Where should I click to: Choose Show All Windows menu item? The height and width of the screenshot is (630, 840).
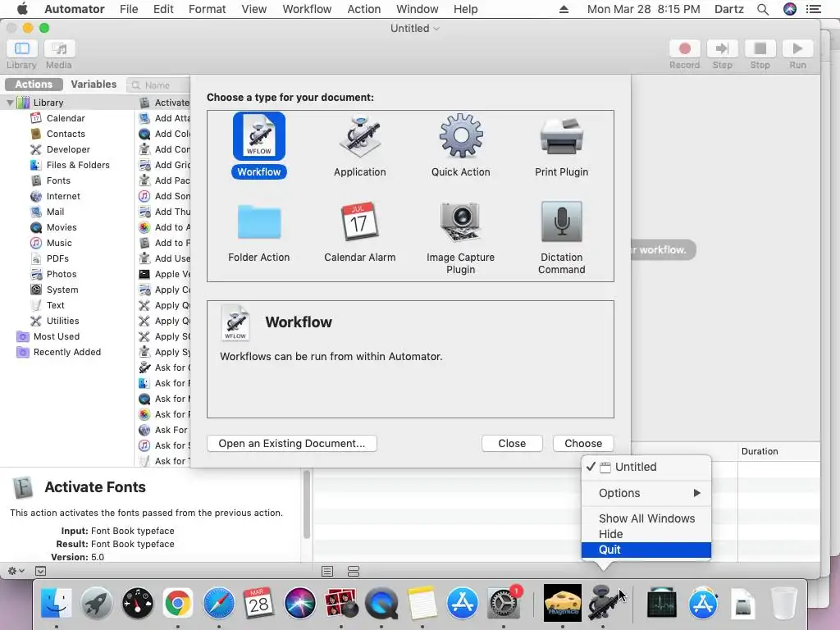click(646, 518)
